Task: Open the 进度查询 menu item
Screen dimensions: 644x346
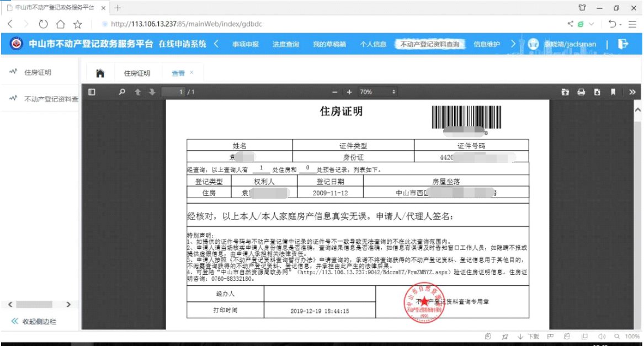Action: [x=285, y=44]
